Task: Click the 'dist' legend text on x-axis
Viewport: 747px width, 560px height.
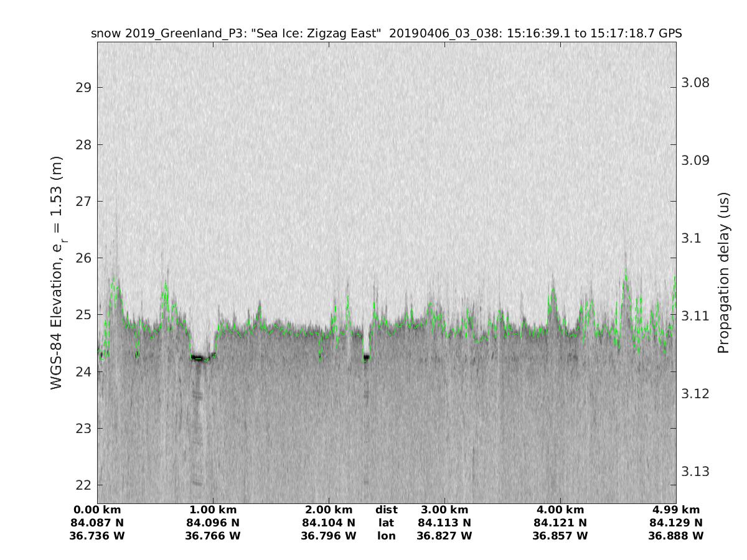Action: coord(386,510)
